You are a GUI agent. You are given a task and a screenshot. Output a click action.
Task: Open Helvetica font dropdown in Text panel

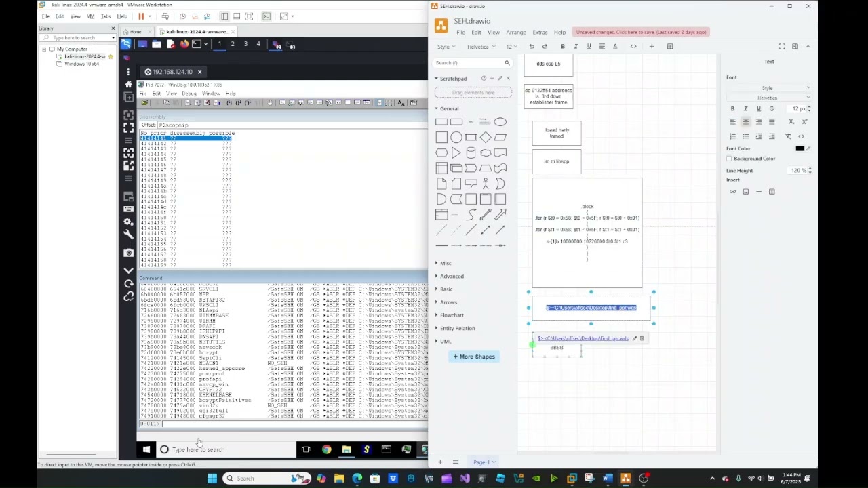point(768,98)
